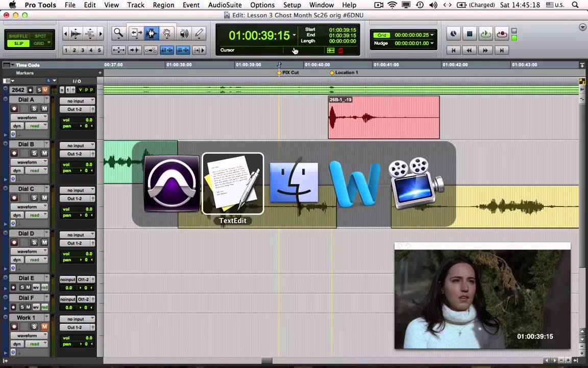Open Spotlight search in menu bar

pos(575,5)
